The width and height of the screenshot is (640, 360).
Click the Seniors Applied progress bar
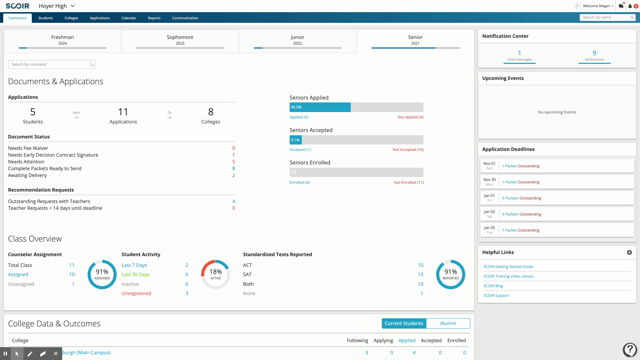pyautogui.click(x=356, y=107)
